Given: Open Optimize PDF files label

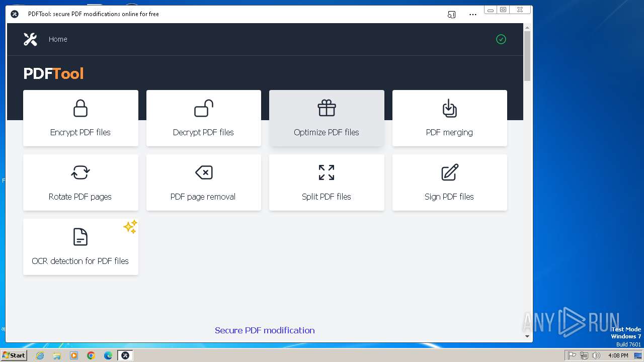Looking at the screenshot, I should [x=327, y=132].
